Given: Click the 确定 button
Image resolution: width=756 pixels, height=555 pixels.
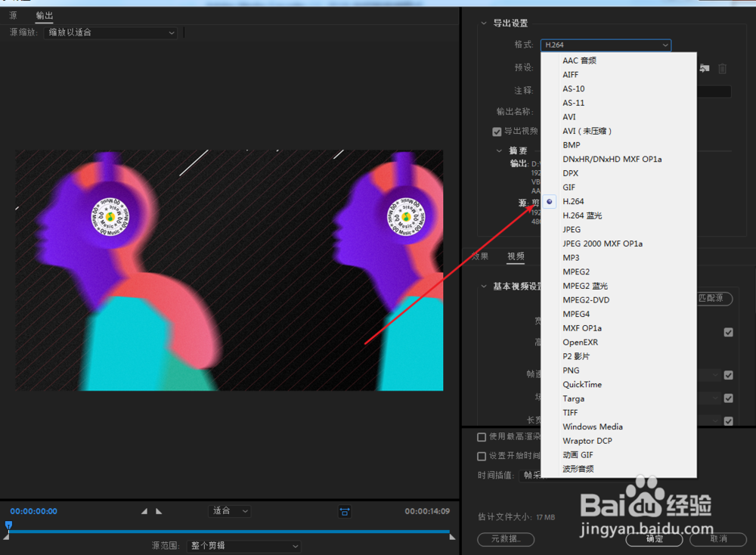Looking at the screenshot, I should (654, 539).
